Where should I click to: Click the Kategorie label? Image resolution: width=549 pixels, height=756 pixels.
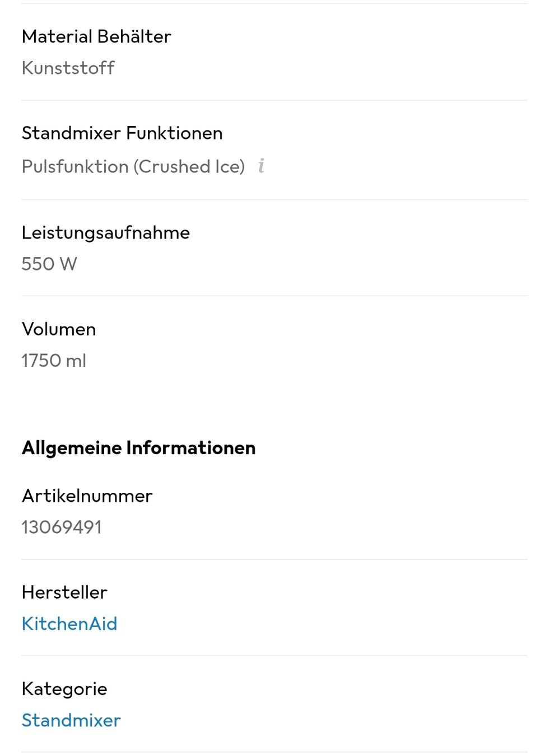[x=64, y=689]
